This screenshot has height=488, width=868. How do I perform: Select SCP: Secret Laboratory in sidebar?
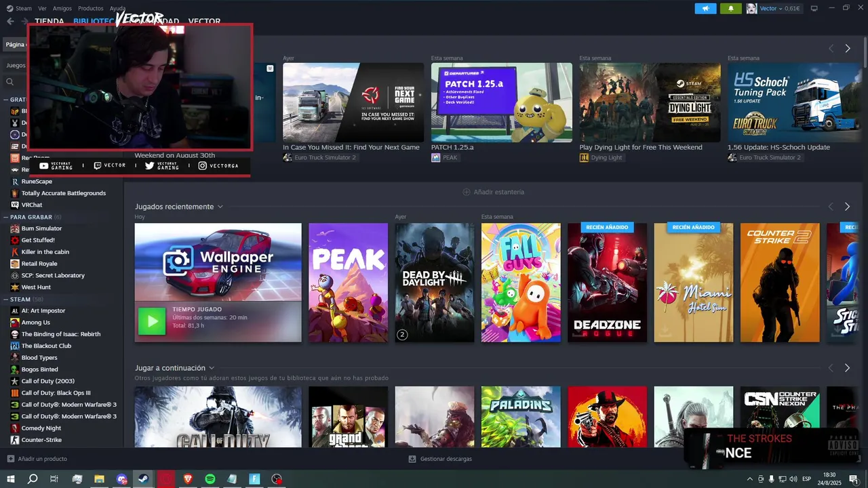[53, 275]
